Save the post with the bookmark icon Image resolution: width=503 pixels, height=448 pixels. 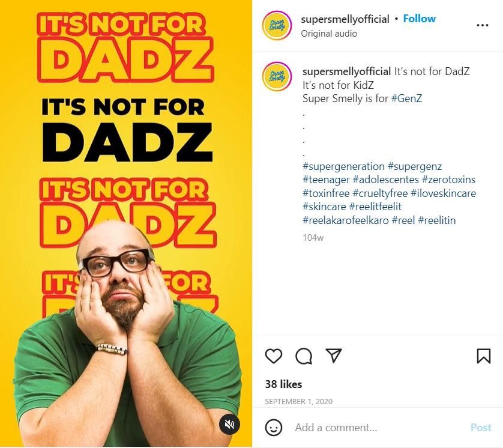(482, 356)
